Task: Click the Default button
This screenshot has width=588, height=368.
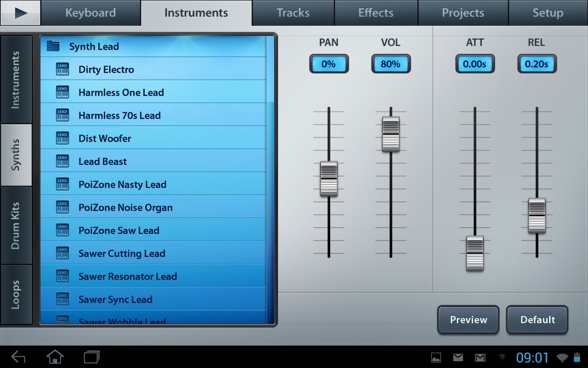Action: pyautogui.click(x=537, y=320)
